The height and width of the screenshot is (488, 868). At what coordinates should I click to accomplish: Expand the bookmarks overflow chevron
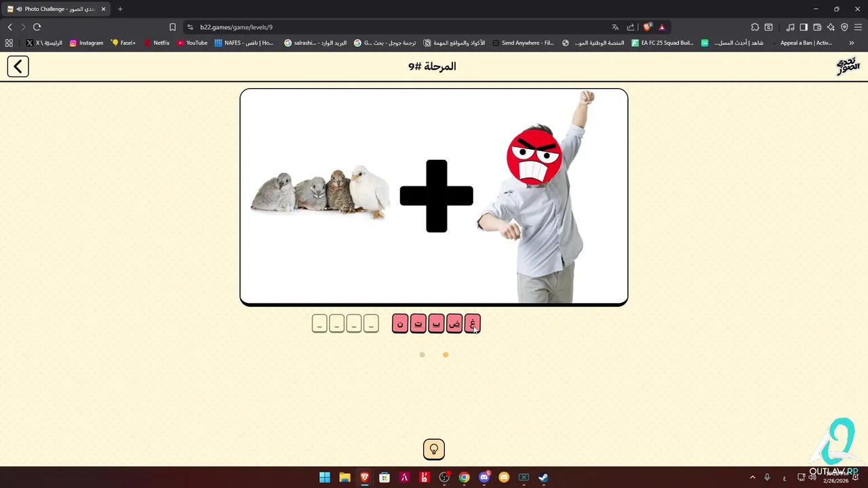click(x=851, y=43)
